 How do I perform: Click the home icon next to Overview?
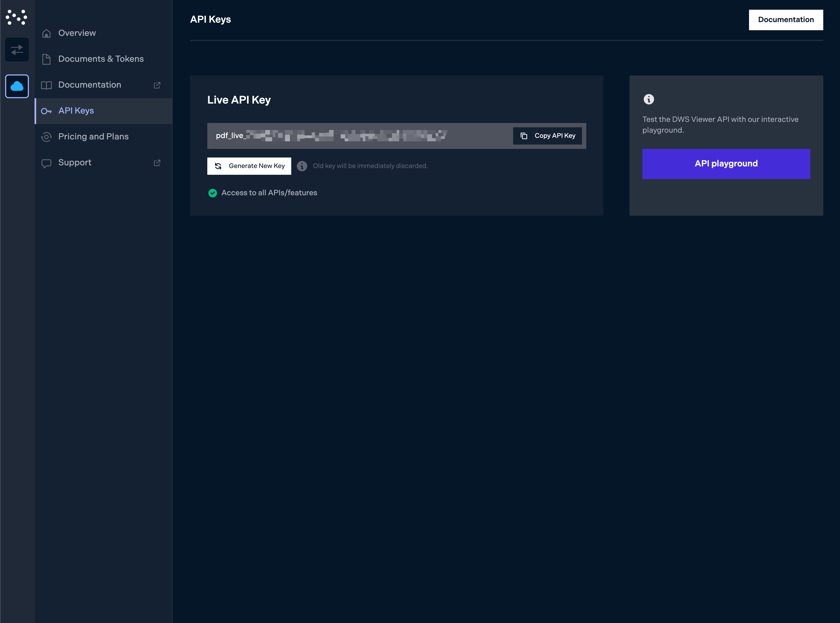[46, 33]
